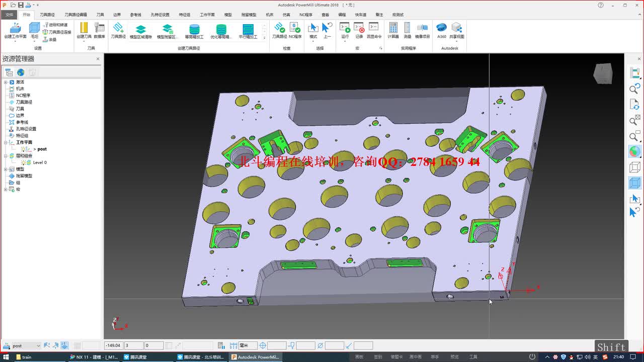Image resolution: width=644 pixels, height=362 pixels.
Task: Open 刀具路径连接 toolpath connections
Action: pyautogui.click(x=56, y=32)
